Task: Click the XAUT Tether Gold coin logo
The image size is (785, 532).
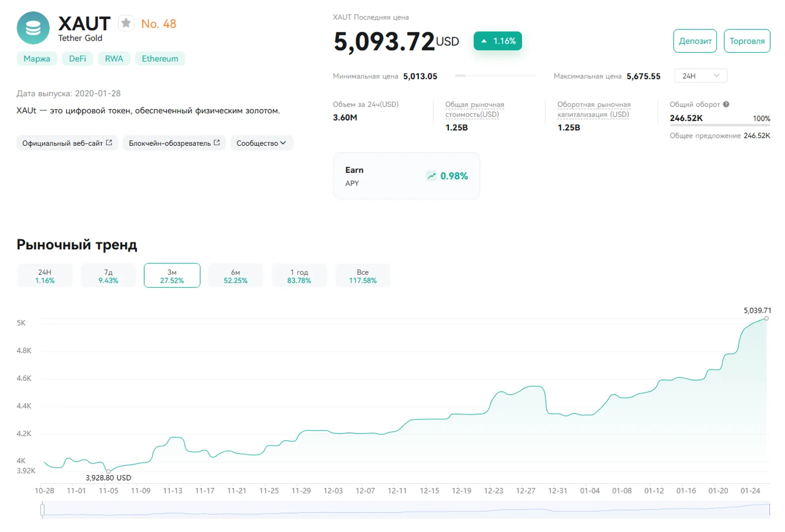Action: pyautogui.click(x=33, y=28)
